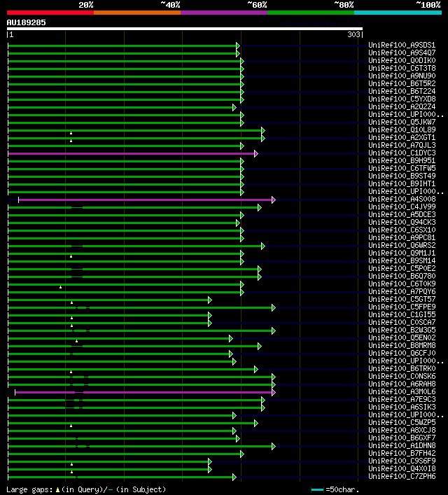The height and width of the screenshot is (495, 448).
Task: Click the purple arrowhead of the UniRef100_A3M0L6 alignment
Action: [x=274, y=392]
